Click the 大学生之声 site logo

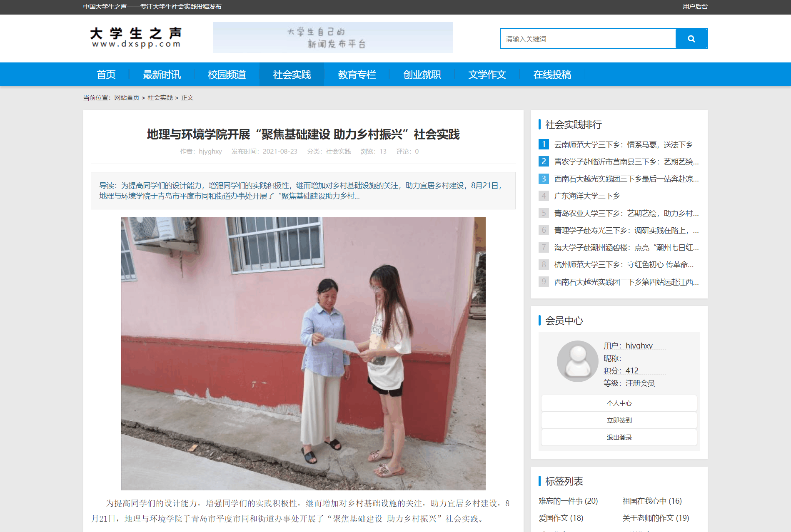[x=136, y=38]
